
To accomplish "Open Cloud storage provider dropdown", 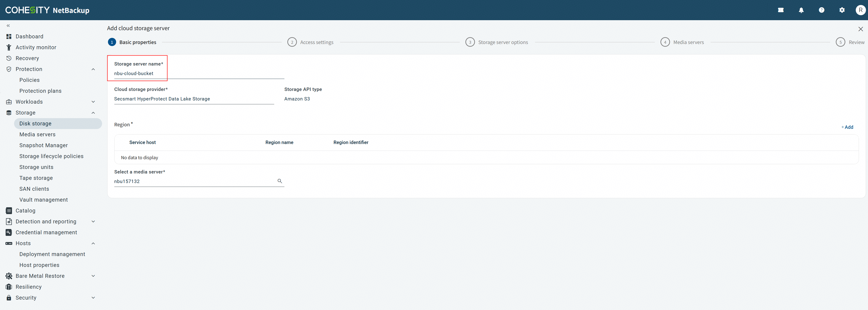I will point(194,99).
